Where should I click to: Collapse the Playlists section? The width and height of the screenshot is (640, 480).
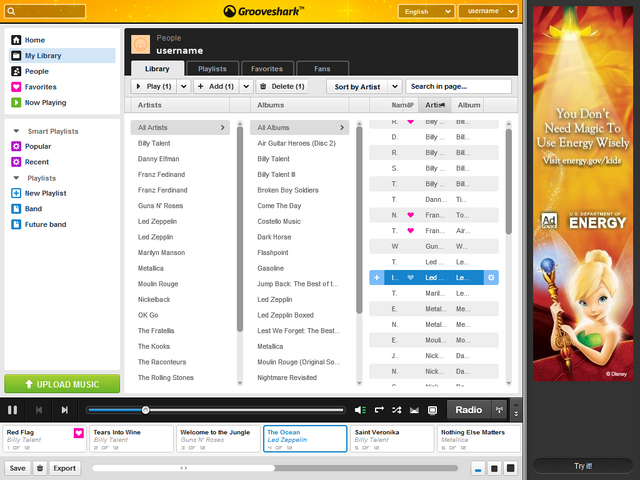click(x=16, y=178)
